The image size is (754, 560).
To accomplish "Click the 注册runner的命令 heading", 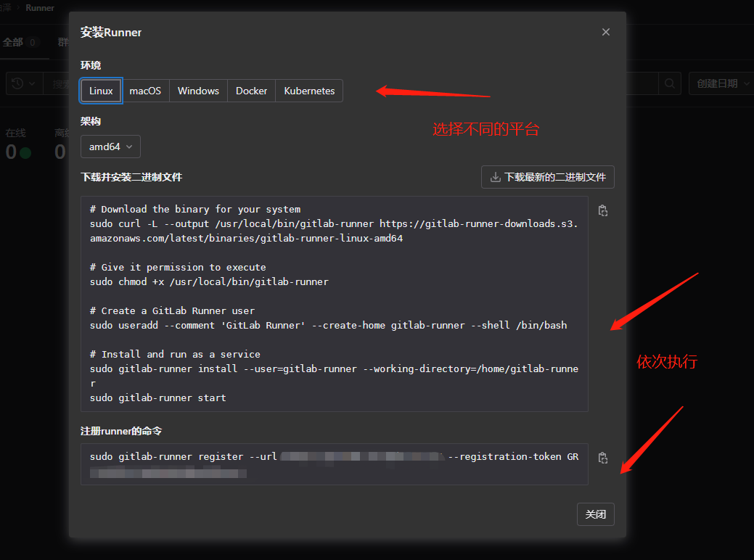I will click(121, 431).
